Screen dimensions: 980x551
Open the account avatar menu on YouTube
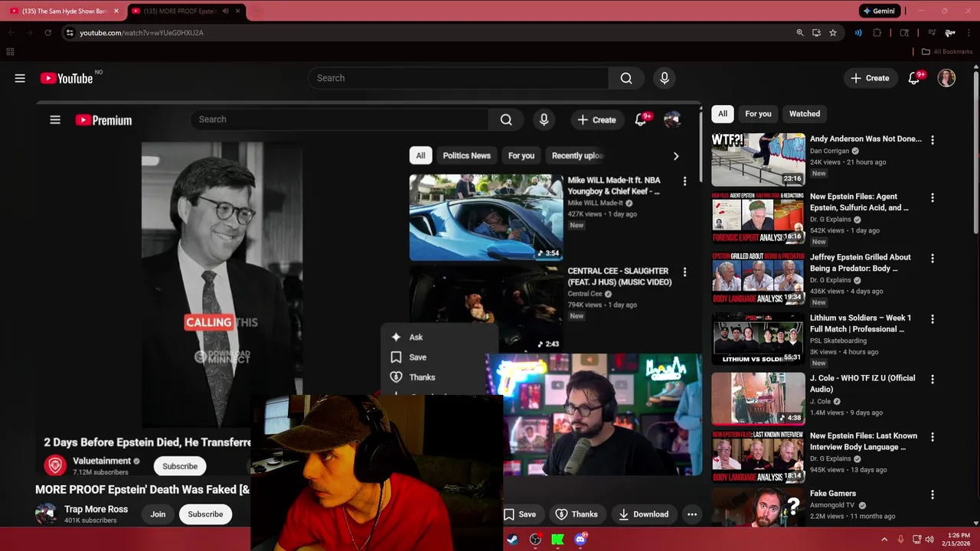tap(946, 78)
